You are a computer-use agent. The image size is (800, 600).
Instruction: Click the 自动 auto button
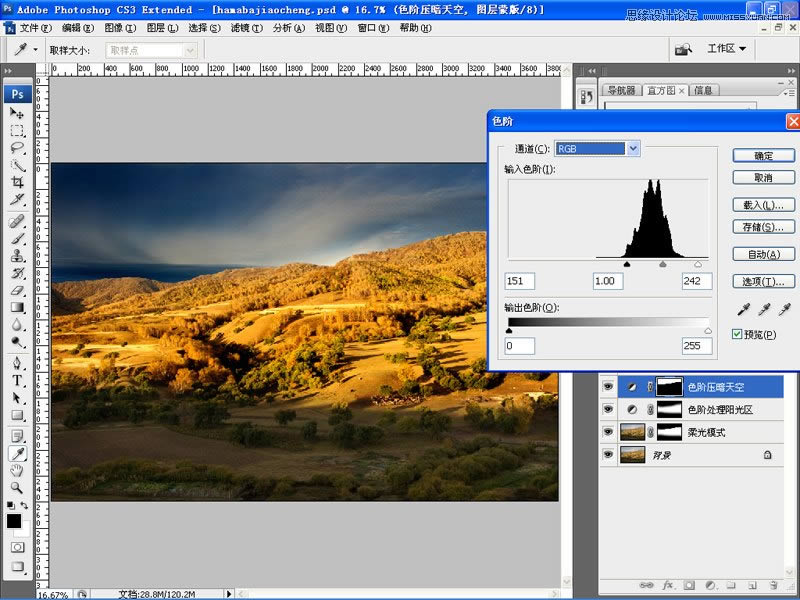click(x=763, y=254)
